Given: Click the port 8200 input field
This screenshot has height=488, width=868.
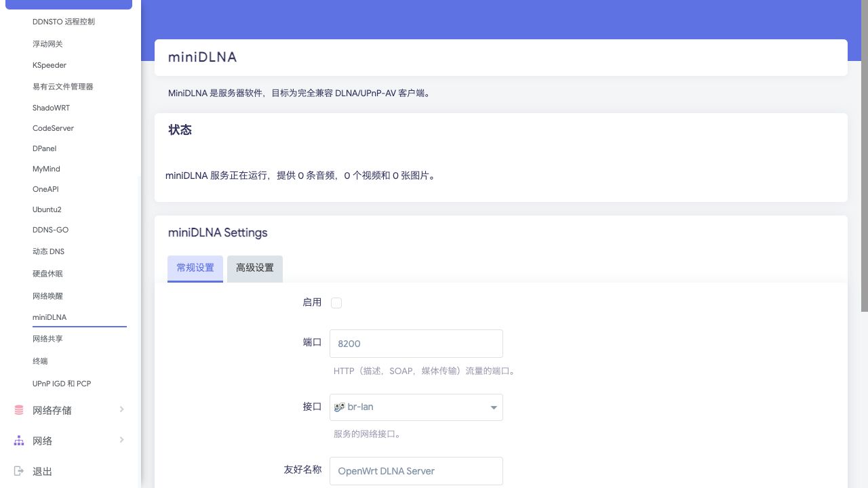Looking at the screenshot, I should (416, 344).
